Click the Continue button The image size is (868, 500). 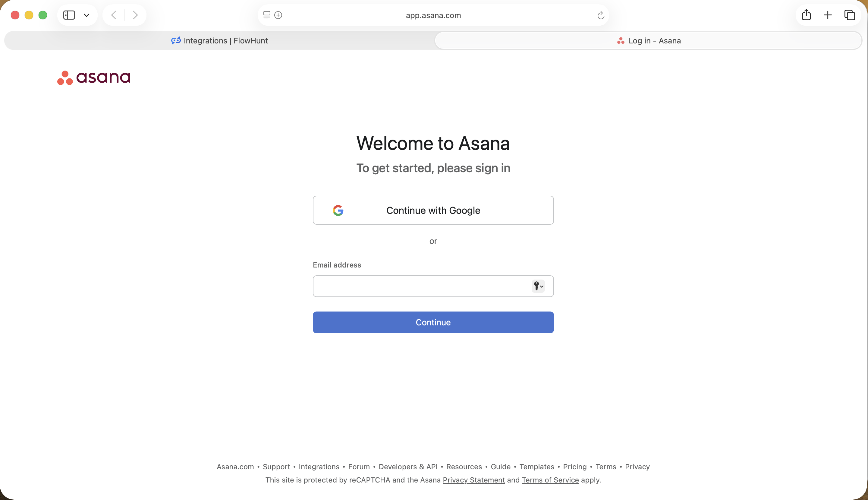pos(433,322)
